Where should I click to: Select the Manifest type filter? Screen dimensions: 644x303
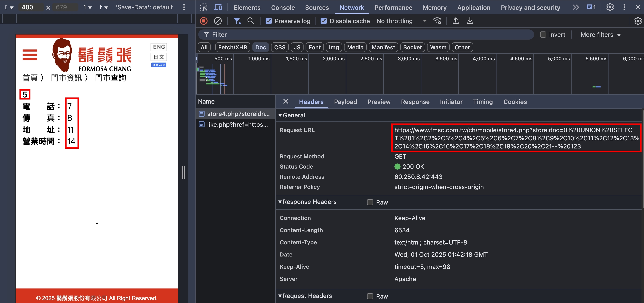click(383, 47)
